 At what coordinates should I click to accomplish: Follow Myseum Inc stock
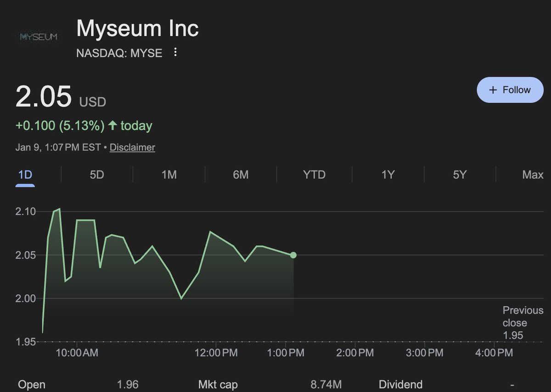point(510,90)
